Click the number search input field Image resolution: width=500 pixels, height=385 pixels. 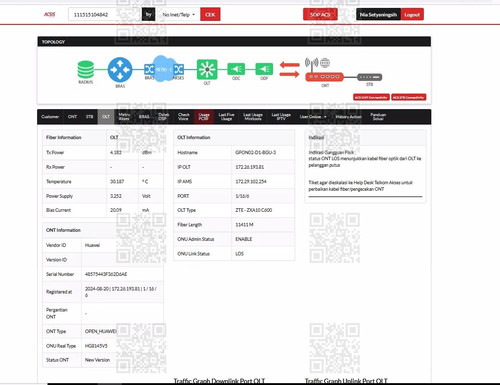click(105, 15)
